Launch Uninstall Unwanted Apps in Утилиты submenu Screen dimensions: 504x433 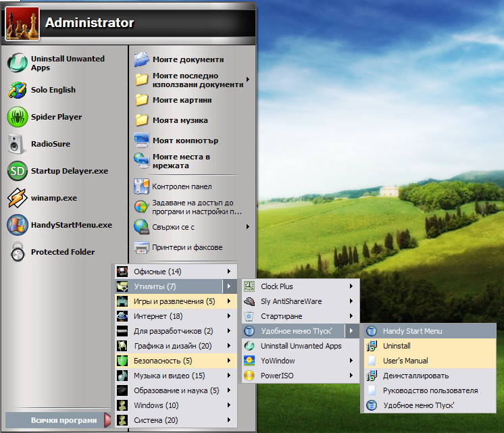pos(301,346)
